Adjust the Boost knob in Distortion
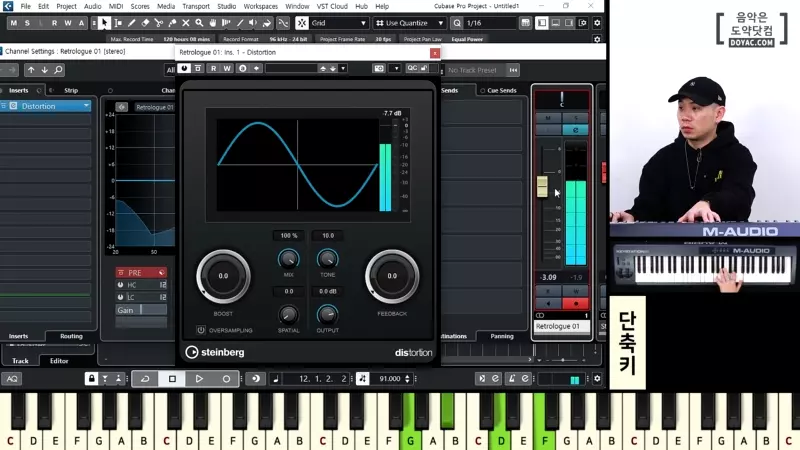800x450 pixels. (223, 276)
